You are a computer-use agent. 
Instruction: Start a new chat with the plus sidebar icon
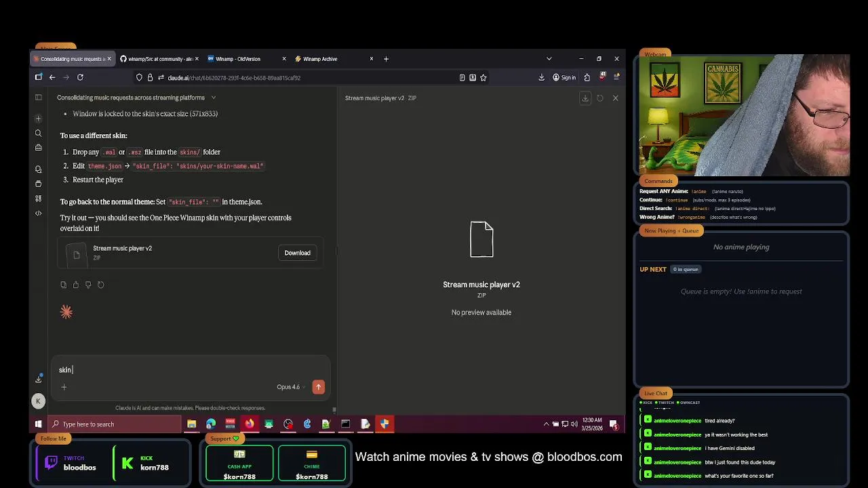(38, 119)
